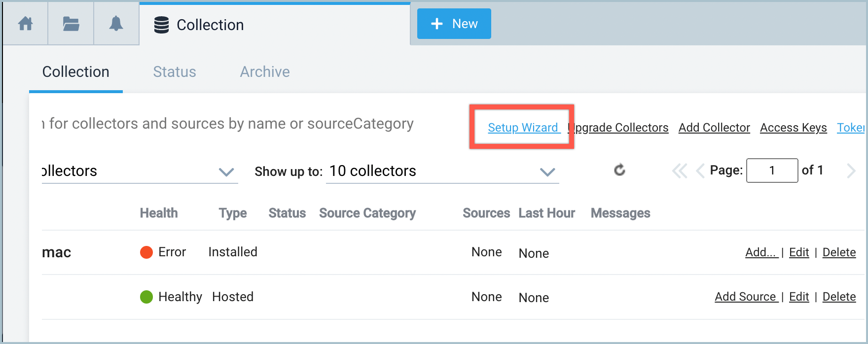Click the Collection database icon
The height and width of the screenshot is (344, 868).
pos(161,25)
